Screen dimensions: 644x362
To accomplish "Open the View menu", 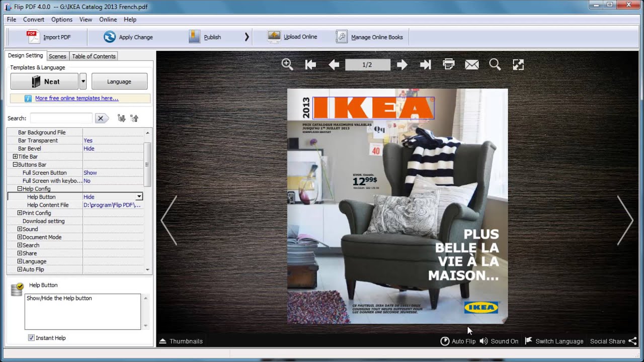I will [x=86, y=20].
